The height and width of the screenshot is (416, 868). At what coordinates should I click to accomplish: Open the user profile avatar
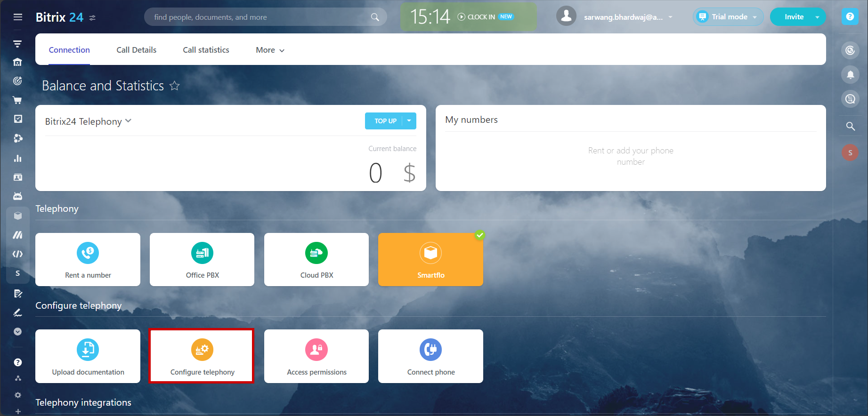tap(566, 16)
